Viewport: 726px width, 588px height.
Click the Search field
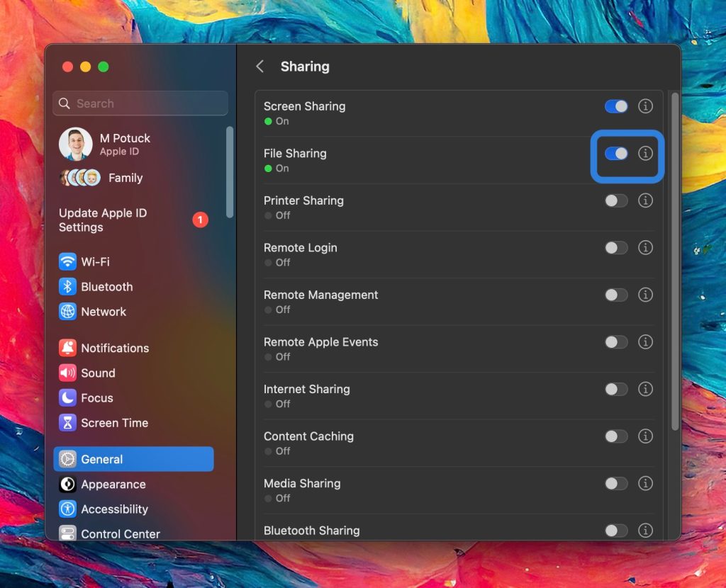point(140,103)
